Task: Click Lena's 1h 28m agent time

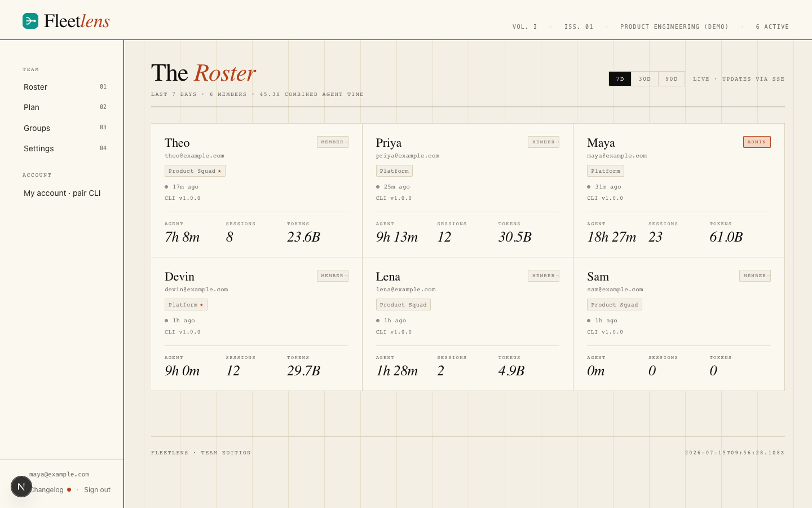Action: pos(397,371)
